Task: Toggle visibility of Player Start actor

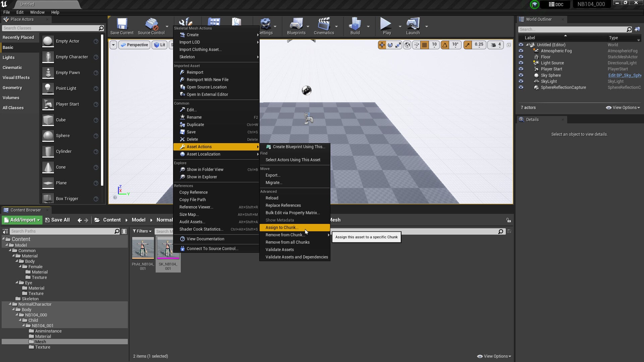Action: (x=521, y=69)
